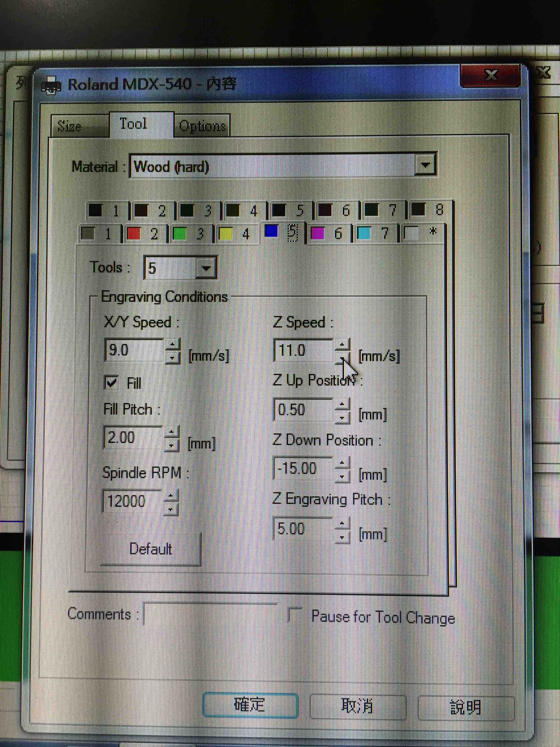This screenshot has width=560, height=747.
Task: Click the X/Y Speed value field
Action: click(134, 350)
